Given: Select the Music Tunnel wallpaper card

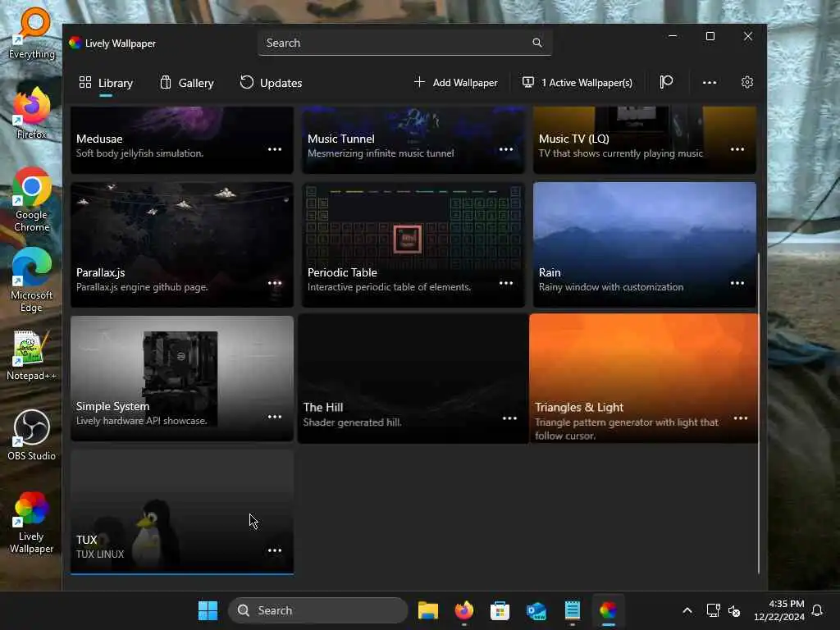Looking at the screenshot, I should pyautogui.click(x=413, y=139).
